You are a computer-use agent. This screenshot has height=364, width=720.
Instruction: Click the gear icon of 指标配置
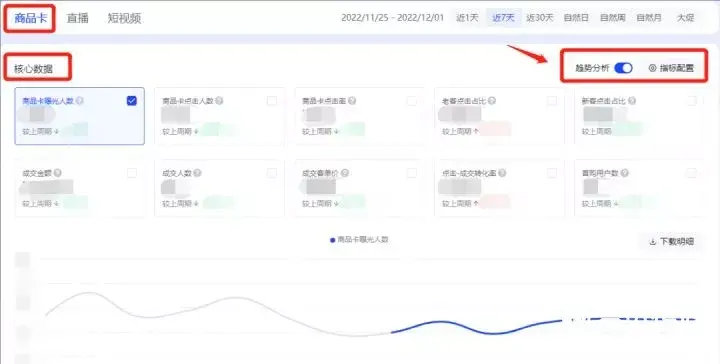(652, 68)
